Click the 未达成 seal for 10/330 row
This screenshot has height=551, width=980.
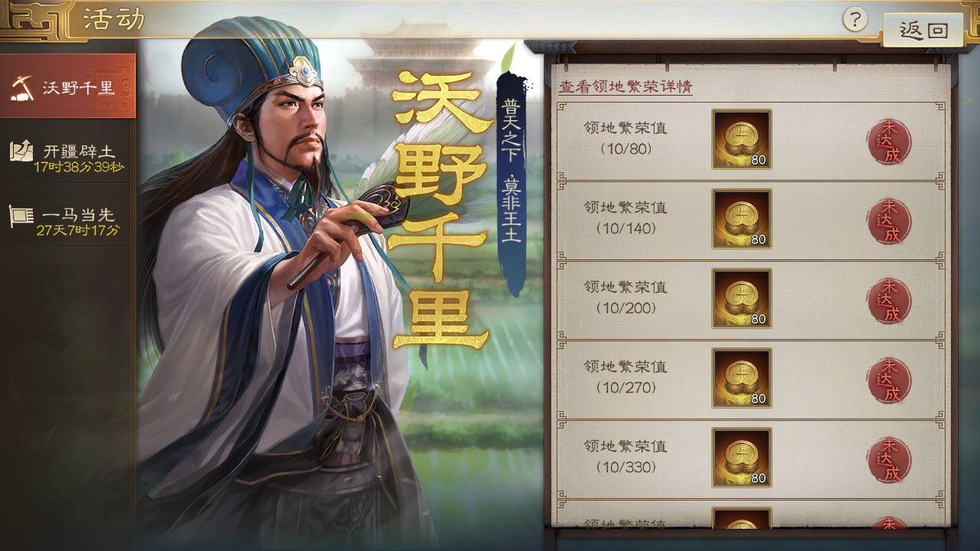click(x=889, y=460)
